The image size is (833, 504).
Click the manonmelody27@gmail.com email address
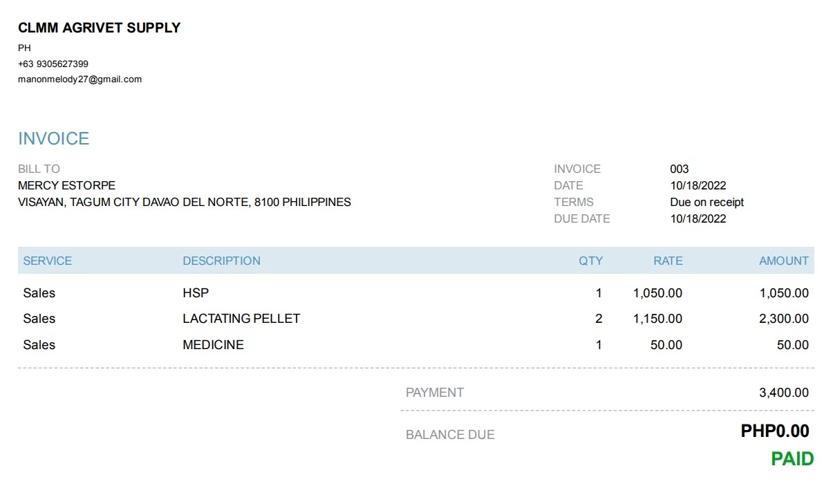[79, 80]
